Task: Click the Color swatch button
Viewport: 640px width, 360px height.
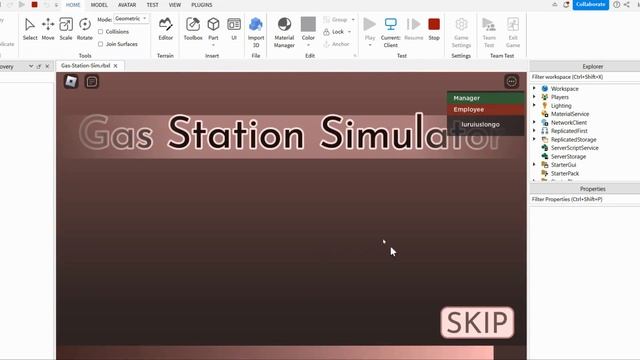Action: coord(308,24)
